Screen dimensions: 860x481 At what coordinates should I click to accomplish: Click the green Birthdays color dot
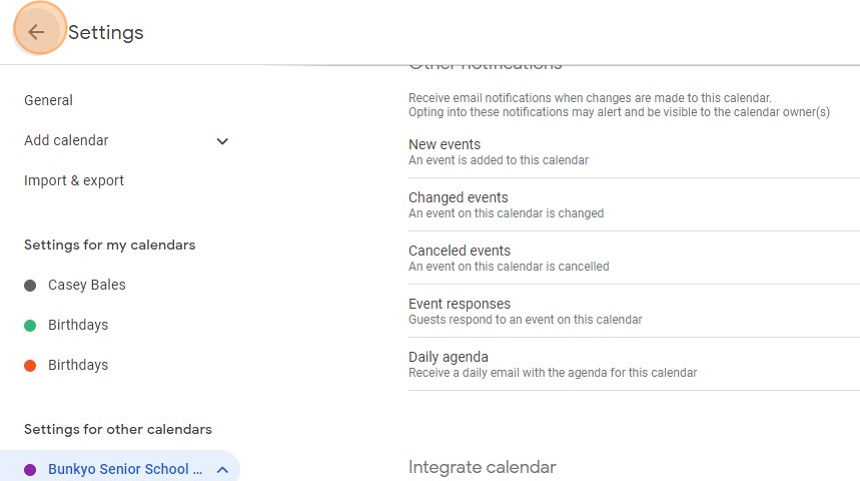click(x=30, y=325)
